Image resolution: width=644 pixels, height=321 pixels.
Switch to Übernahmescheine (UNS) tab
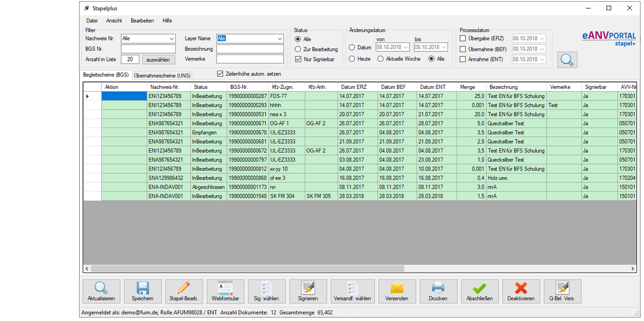click(162, 76)
